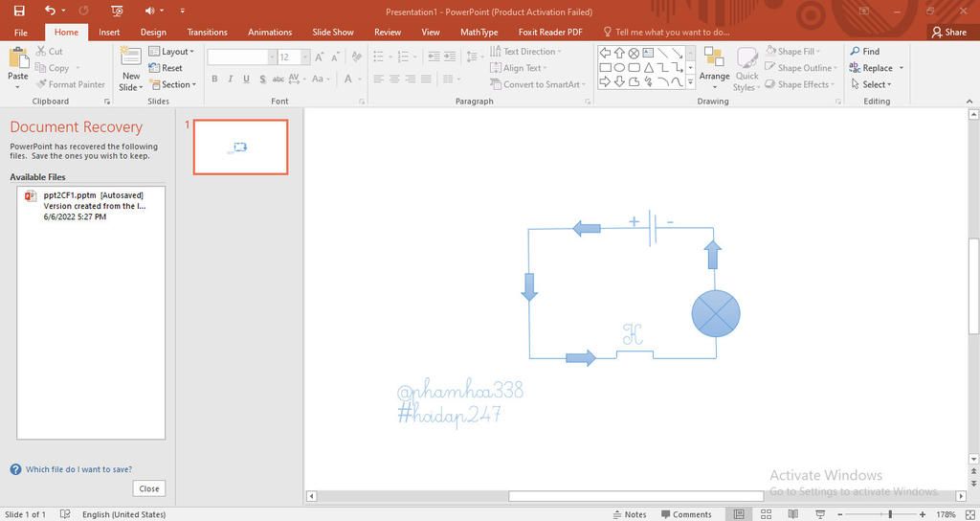Click the Reset slide button
The image size is (980, 521).
coord(166,68)
